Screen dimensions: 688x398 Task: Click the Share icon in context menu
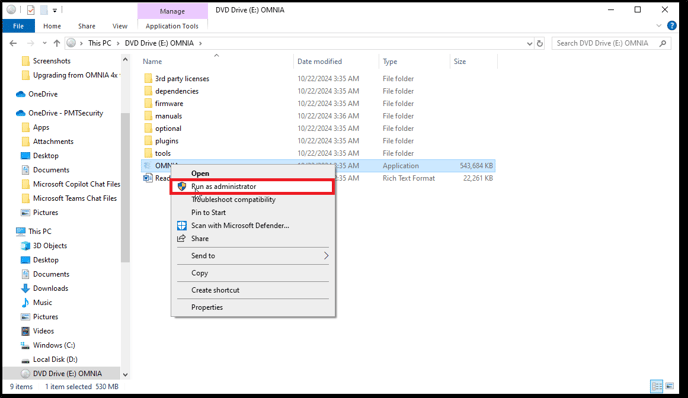point(181,238)
